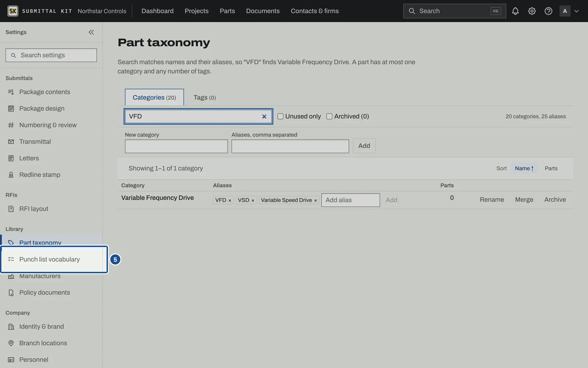Expand the account menu chevron
This screenshot has width=588, height=368.
coord(577,11)
